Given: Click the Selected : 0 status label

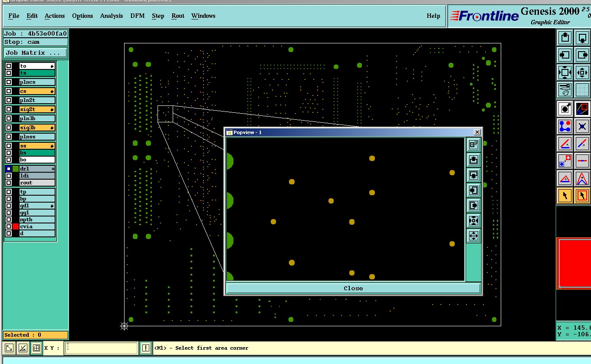Looking at the screenshot, I should [x=36, y=335].
